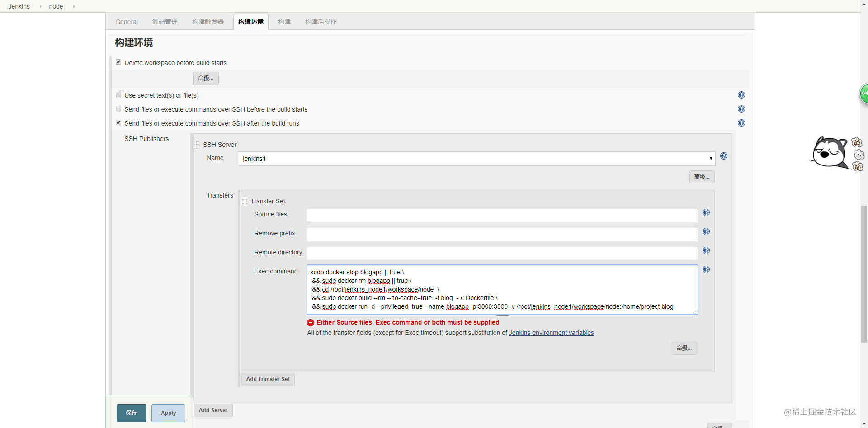Click inside the Exec command textarea
Viewport: 868px width, 428px height.
[502, 290]
